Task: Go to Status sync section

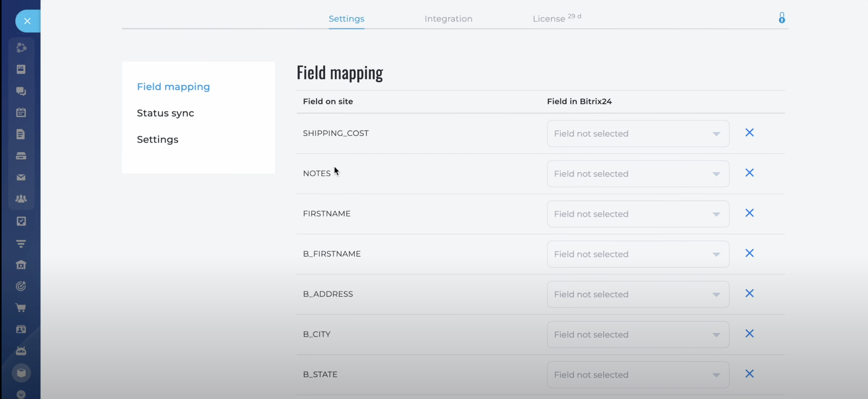Action: click(166, 113)
